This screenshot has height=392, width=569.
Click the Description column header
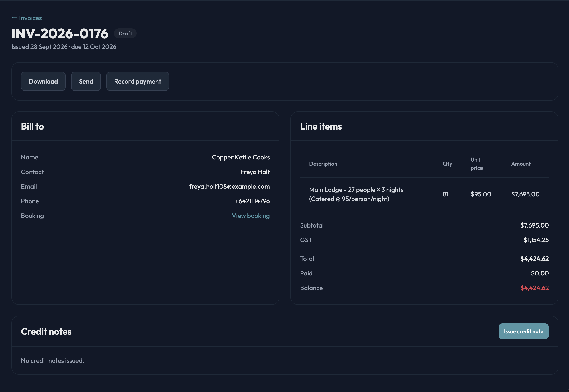[323, 164]
